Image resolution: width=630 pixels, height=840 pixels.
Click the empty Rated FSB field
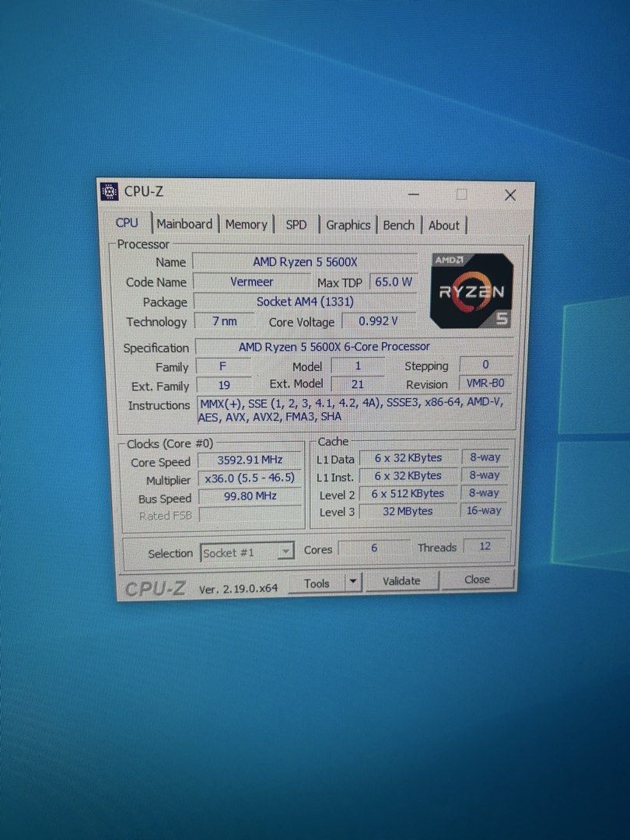pyautogui.click(x=250, y=515)
